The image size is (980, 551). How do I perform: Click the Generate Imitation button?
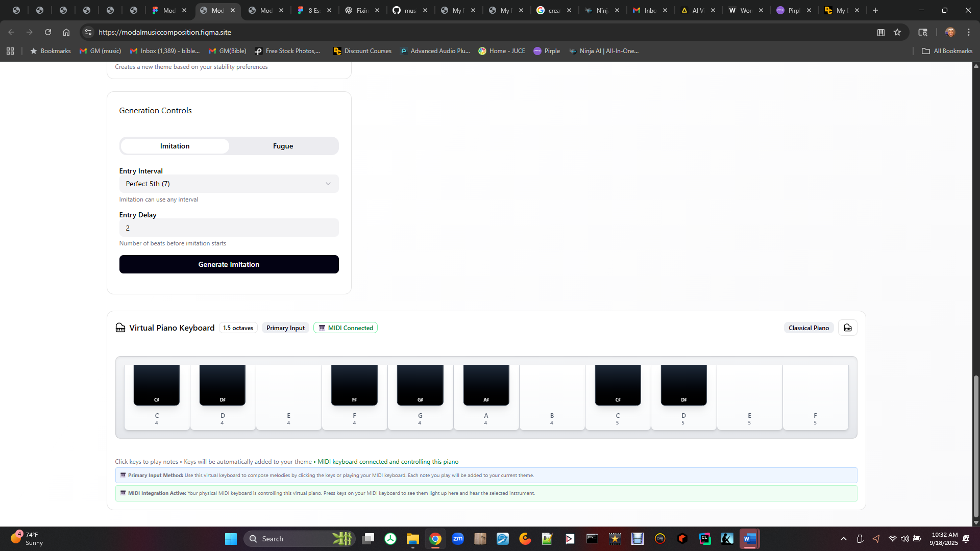tap(229, 264)
